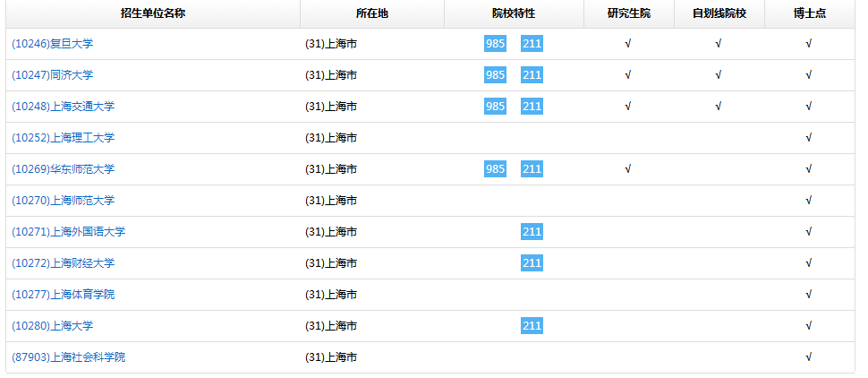The image size is (868, 378).
Task: Click the 211 badge for 上海大学
Action: tap(532, 325)
